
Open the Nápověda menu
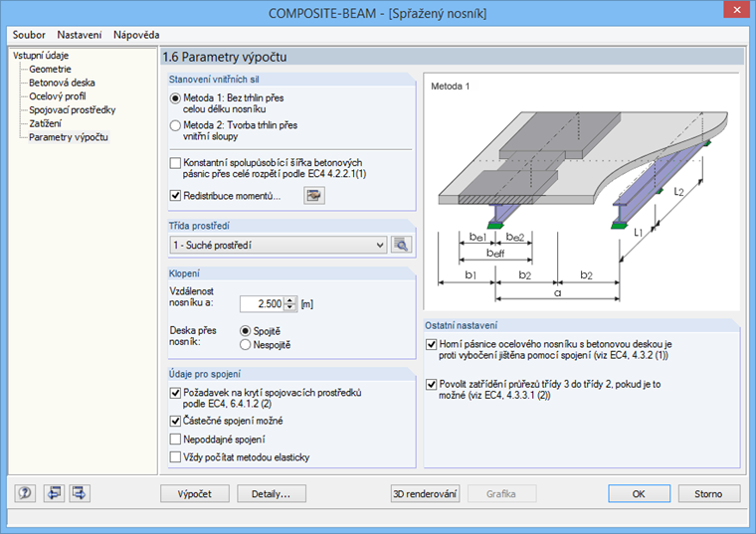click(136, 35)
